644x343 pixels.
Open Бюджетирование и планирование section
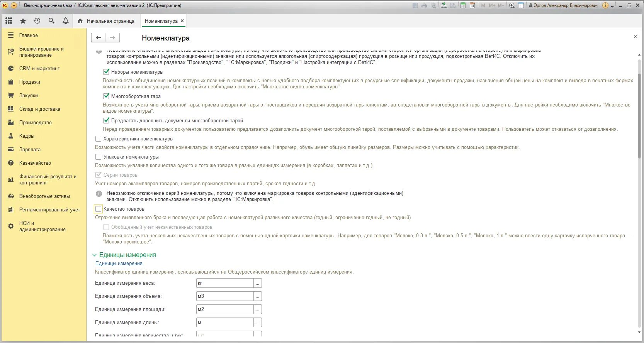(x=41, y=52)
